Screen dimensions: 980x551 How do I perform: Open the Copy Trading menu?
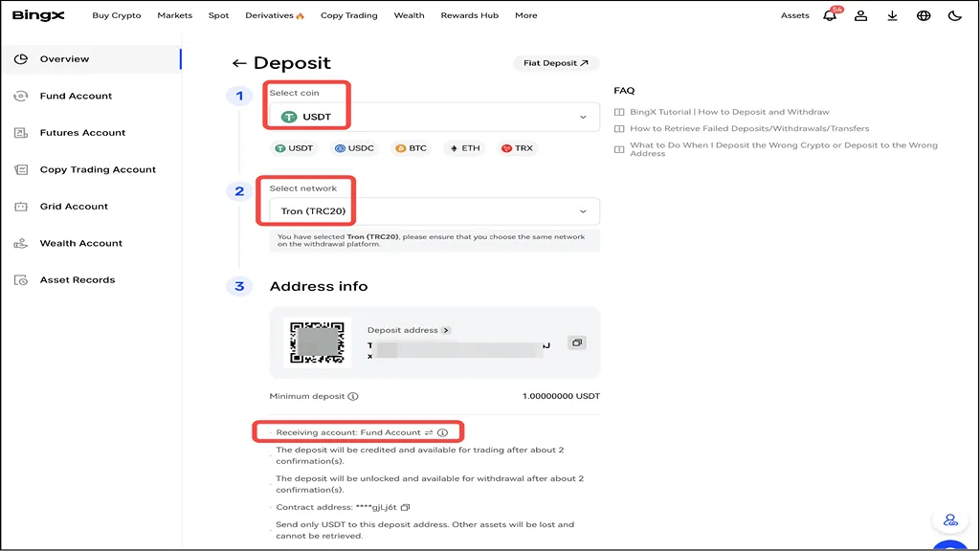pyautogui.click(x=348, y=15)
